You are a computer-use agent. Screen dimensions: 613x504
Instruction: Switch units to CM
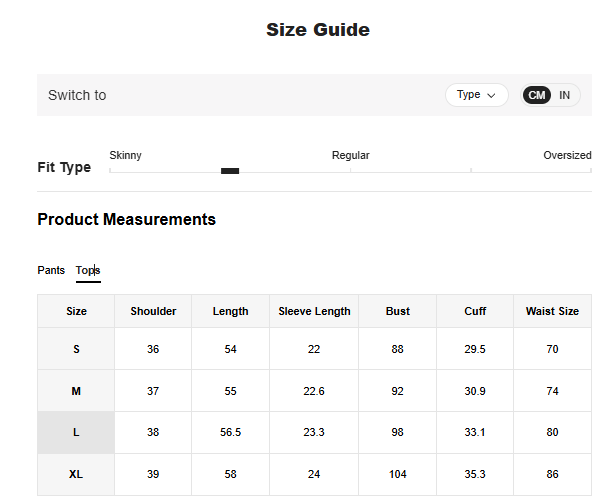click(x=537, y=95)
